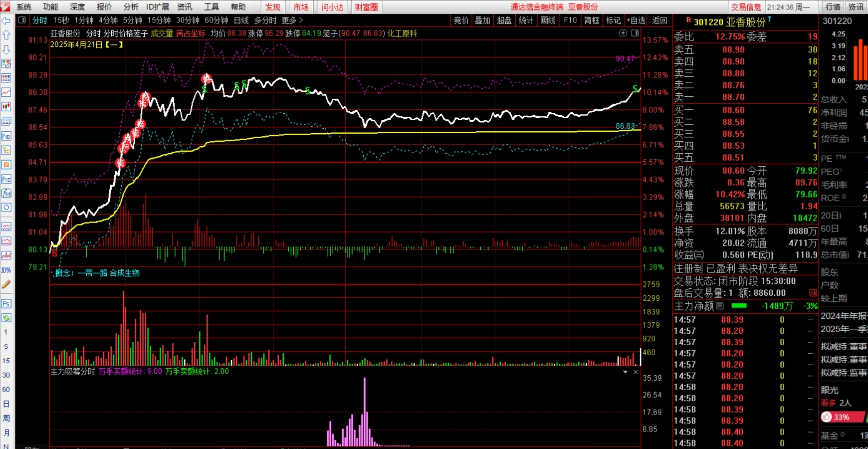Click the 返回 button
The height and width of the screenshot is (449, 868).
(x=659, y=20)
